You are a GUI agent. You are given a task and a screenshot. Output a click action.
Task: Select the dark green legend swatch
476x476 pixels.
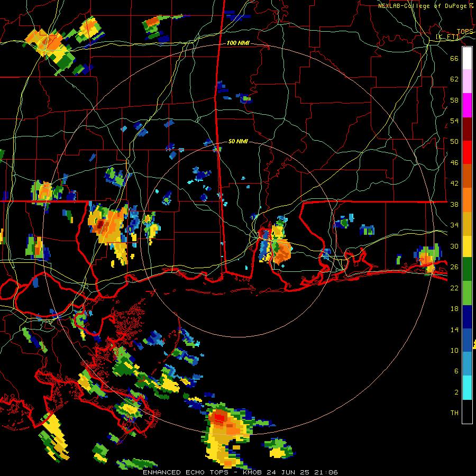coord(467,269)
